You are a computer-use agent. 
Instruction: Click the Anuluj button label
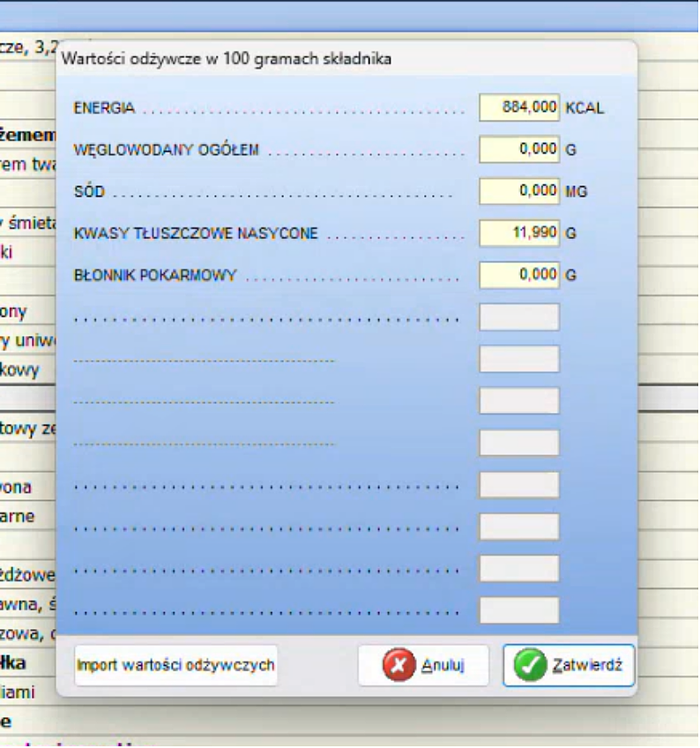pyautogui.click(x=442, y=666)
